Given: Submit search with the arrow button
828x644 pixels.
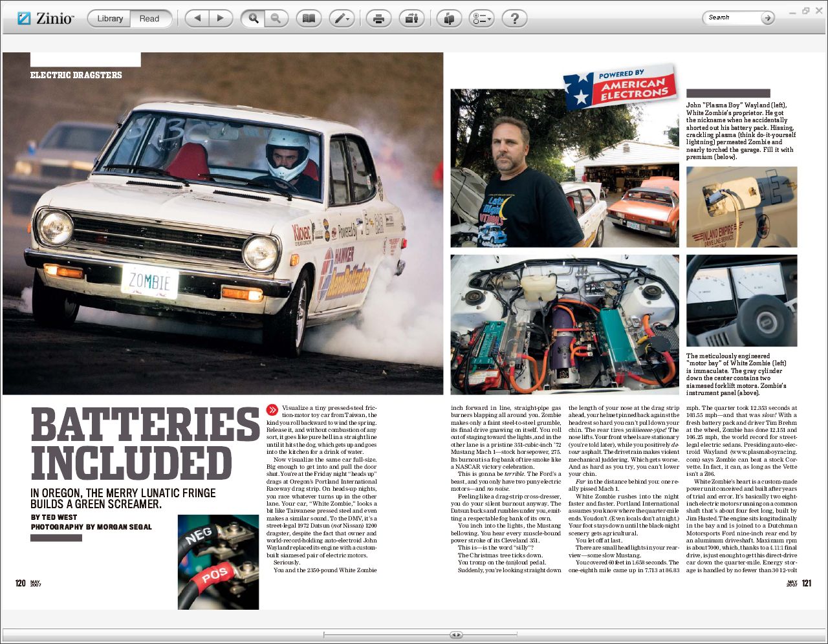Looking at the screenshot, I should coord(767,18).
